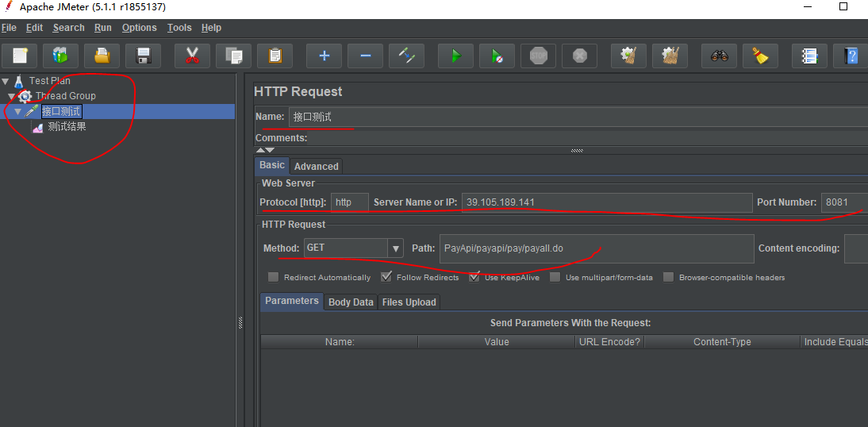
Task: Click Reset Search broom icon
Action: click(760, 56)
